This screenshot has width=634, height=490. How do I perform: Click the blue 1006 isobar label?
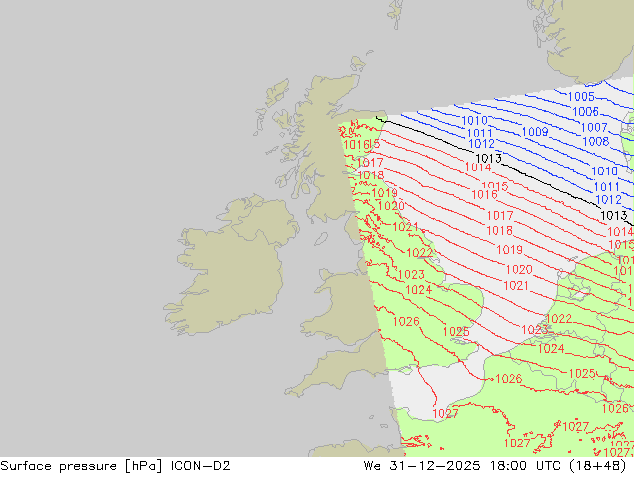[x=585, y=112]
